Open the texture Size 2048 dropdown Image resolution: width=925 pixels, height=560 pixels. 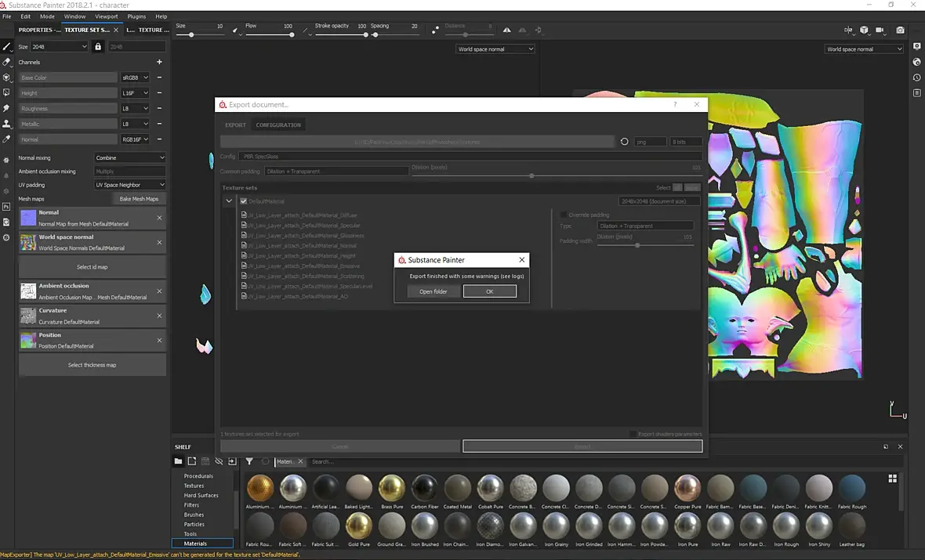click(60, 46)
